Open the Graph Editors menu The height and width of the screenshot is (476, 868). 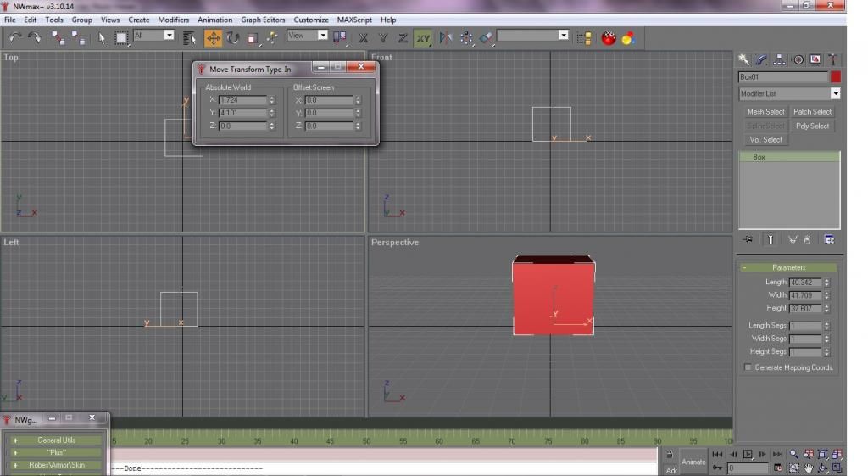tap(263, 20)
